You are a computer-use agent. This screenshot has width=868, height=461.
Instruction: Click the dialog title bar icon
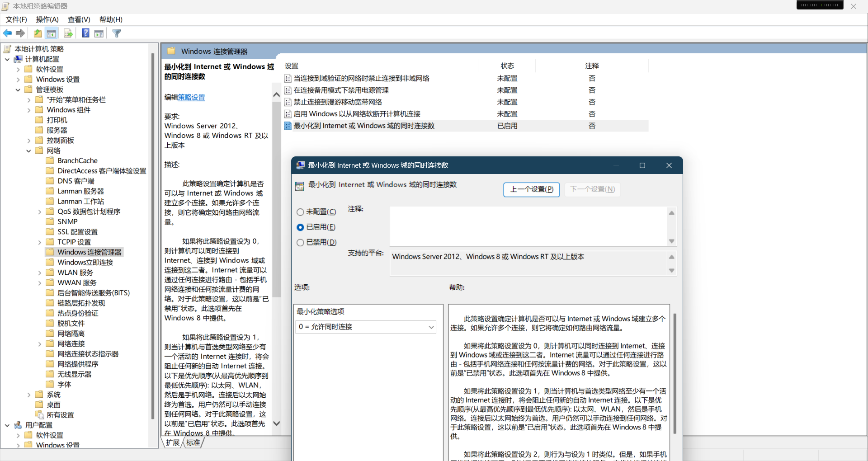(301, 165)
